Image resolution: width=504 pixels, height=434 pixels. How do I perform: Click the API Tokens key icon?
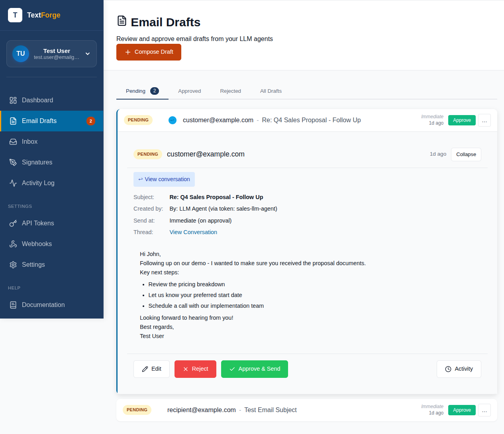coord(13,223)
